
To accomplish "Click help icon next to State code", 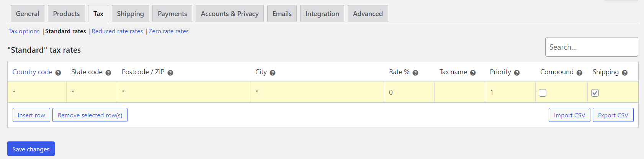I will 108,73.
